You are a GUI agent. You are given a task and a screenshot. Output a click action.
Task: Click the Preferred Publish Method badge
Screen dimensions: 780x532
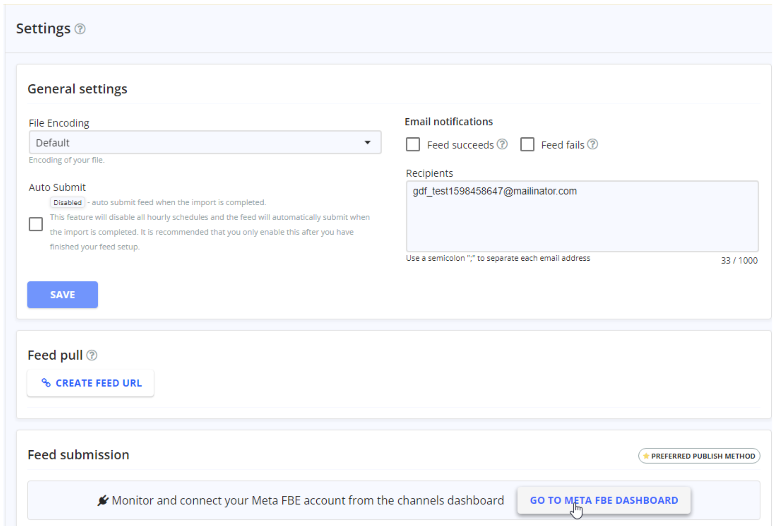[700, 457]
